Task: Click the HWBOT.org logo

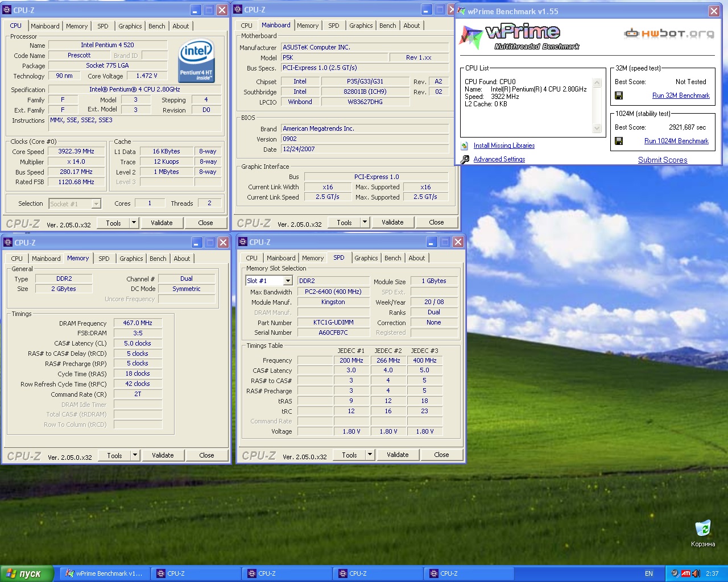Action: [x=669, y=34]
